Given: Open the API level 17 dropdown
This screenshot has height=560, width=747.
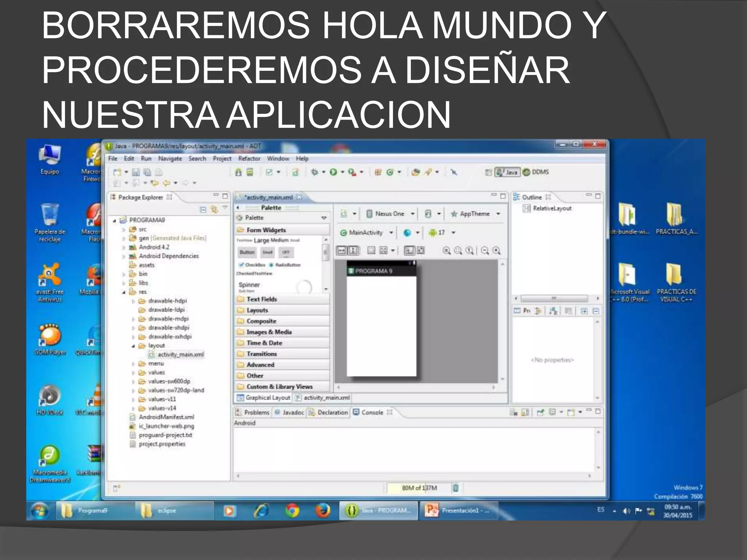Looking at the screenshot, I should (442, 233).
